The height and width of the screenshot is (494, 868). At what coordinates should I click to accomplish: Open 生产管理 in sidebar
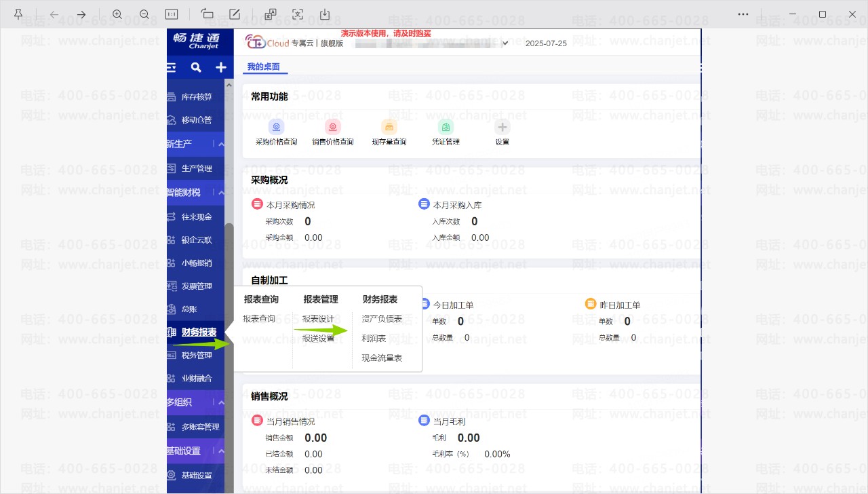pyautogui.click(x=196, y=168)
